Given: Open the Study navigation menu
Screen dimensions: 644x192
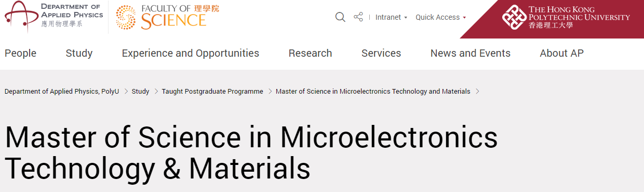Looking at the screenshot, I should [79, 53].
